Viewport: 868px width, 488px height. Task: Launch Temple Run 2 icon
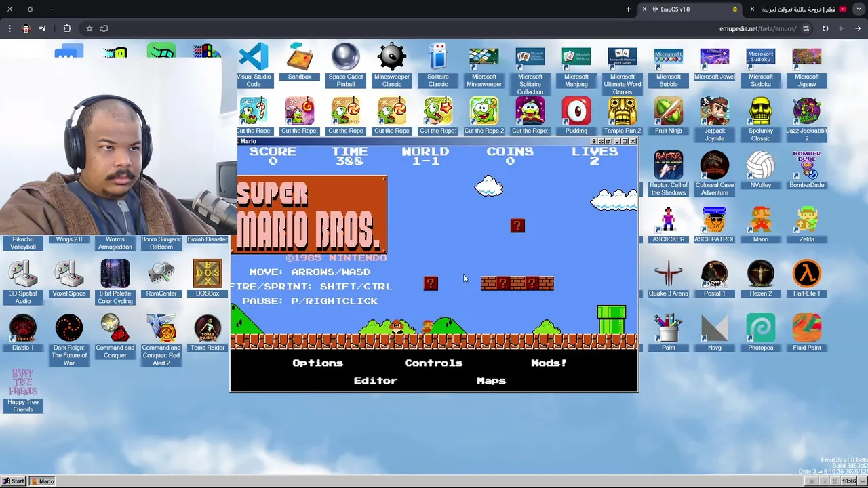click(623, 116)
